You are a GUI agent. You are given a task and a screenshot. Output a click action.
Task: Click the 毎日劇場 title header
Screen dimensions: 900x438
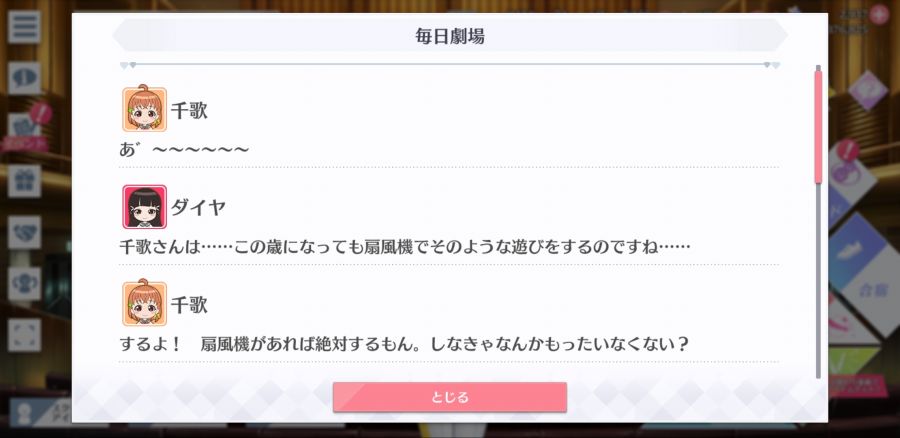(x=449, y=36)
